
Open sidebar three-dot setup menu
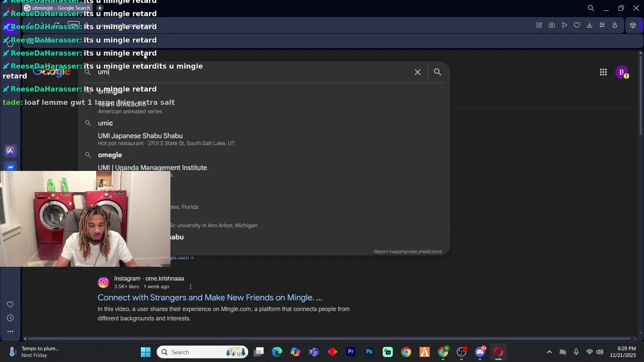coord(10,331)
